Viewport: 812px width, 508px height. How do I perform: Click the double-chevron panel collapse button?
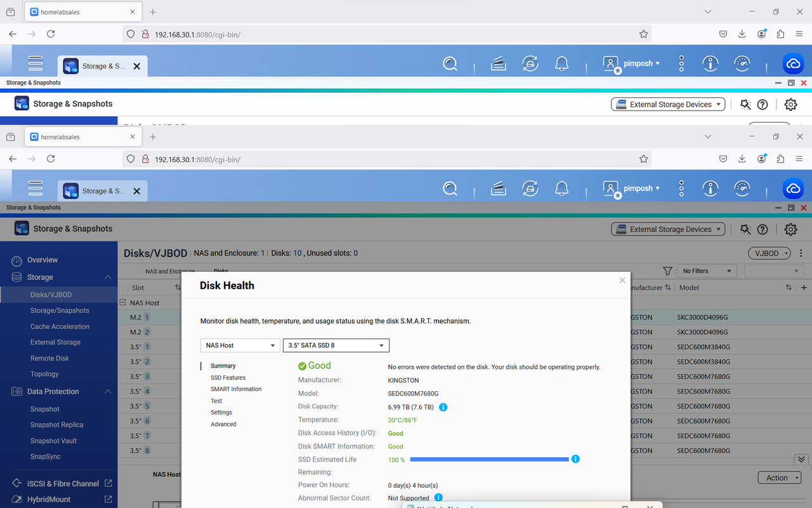click(x=801, y=459)
